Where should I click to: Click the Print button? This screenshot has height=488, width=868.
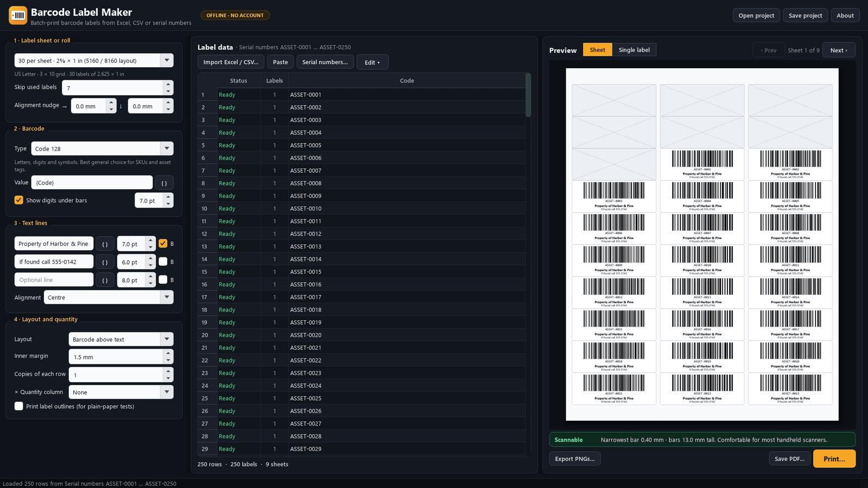point(834,459)
